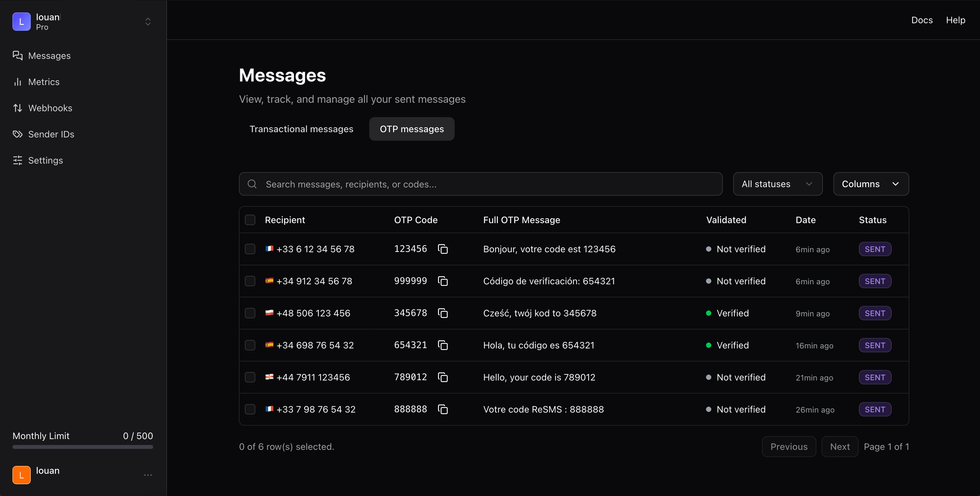Select the row for +33 6 12 34 56 78

[250, 249]
